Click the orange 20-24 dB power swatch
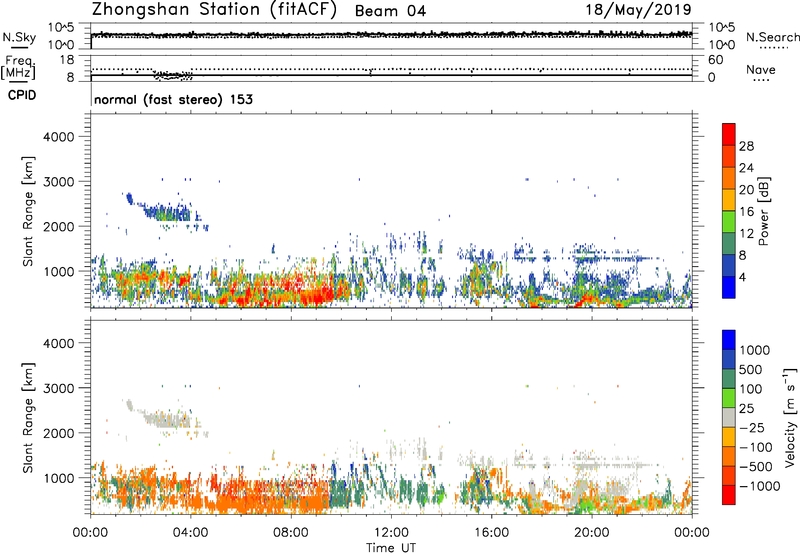This screenshot has width=800, height=554. (729, 178)
